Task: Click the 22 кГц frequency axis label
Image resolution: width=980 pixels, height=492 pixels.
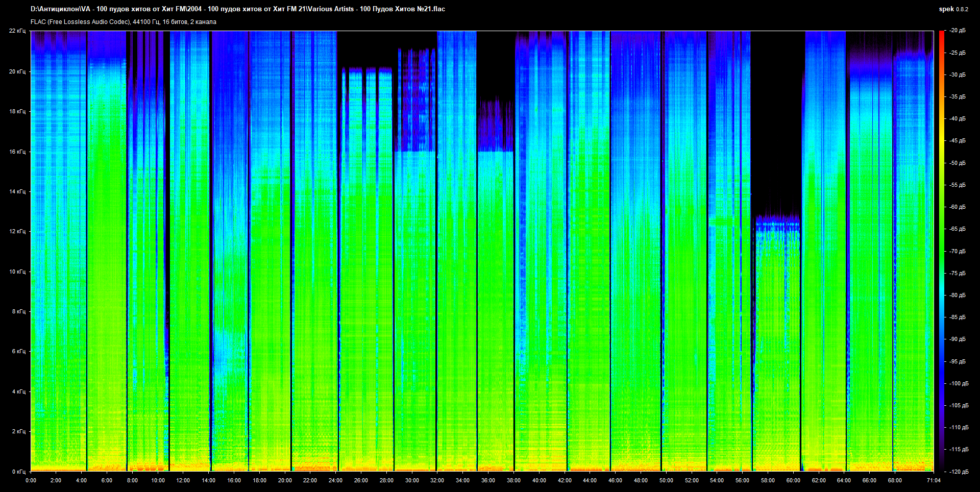Action: 17,31
